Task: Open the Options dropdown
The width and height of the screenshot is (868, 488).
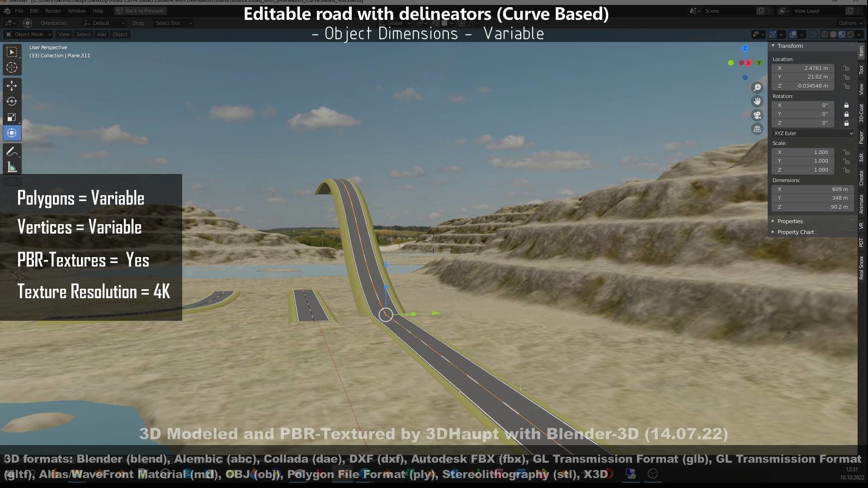Action: coord(850,23)
